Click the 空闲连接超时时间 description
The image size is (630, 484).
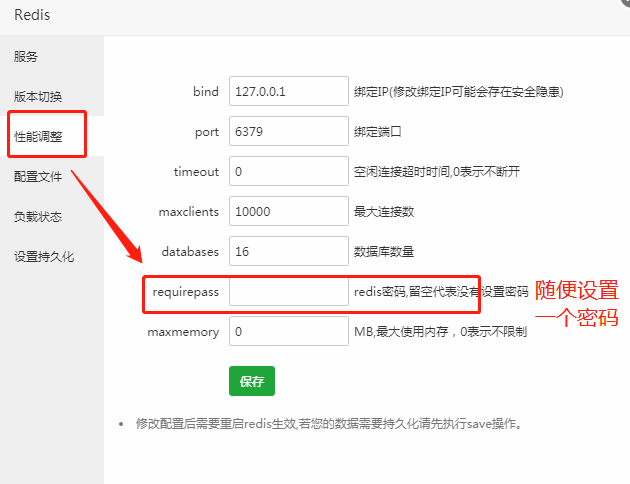(437, 172)
